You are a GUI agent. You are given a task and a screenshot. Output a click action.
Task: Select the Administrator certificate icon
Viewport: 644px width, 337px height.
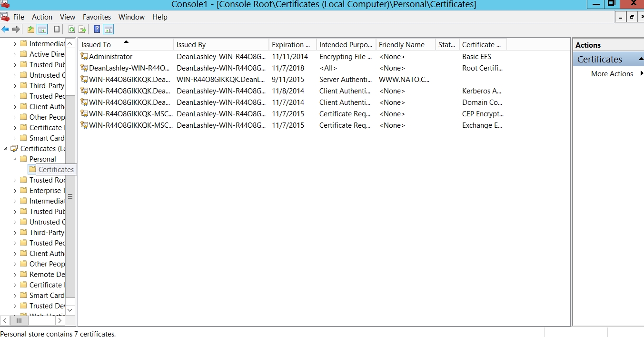pyautogui.click(x=84, y=57)
